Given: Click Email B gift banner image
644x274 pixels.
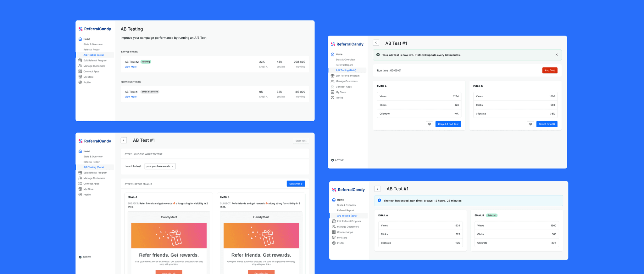Looking at the screenshot, I should [261, 236].
